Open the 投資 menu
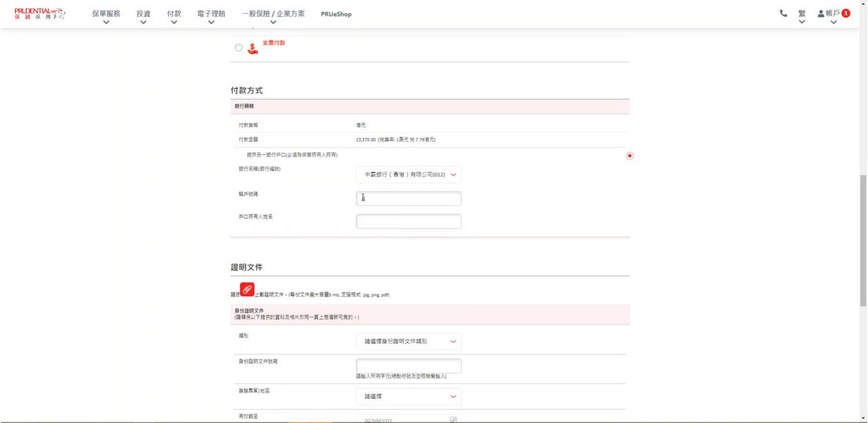The image size is (868, 423). [x=143, y=16]
